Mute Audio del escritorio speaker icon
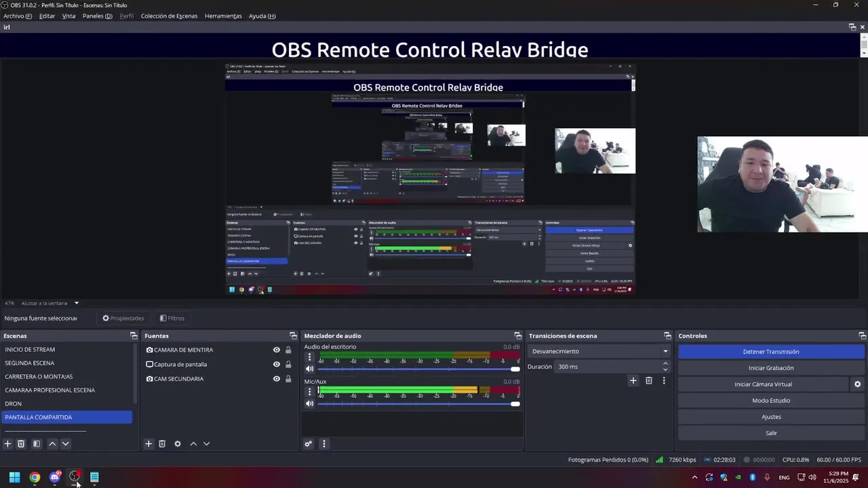This screenshot has width=868, height=488. click(310, 369)
